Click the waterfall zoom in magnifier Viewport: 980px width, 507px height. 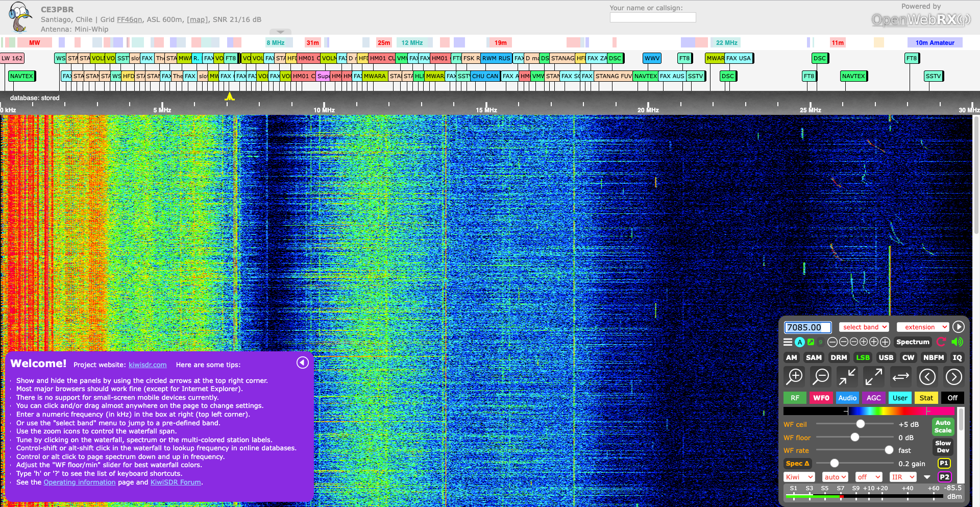[795, 377]
